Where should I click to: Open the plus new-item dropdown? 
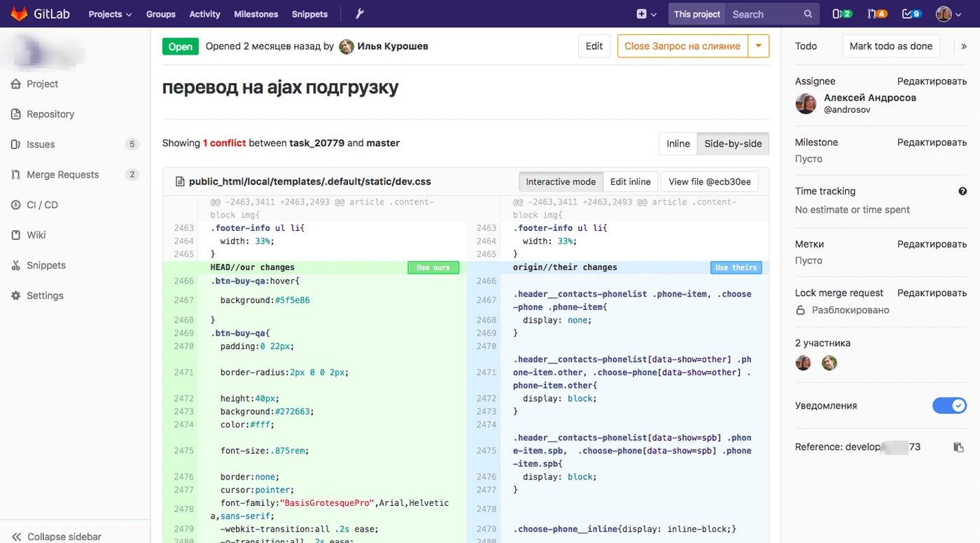tap(647, 14)
